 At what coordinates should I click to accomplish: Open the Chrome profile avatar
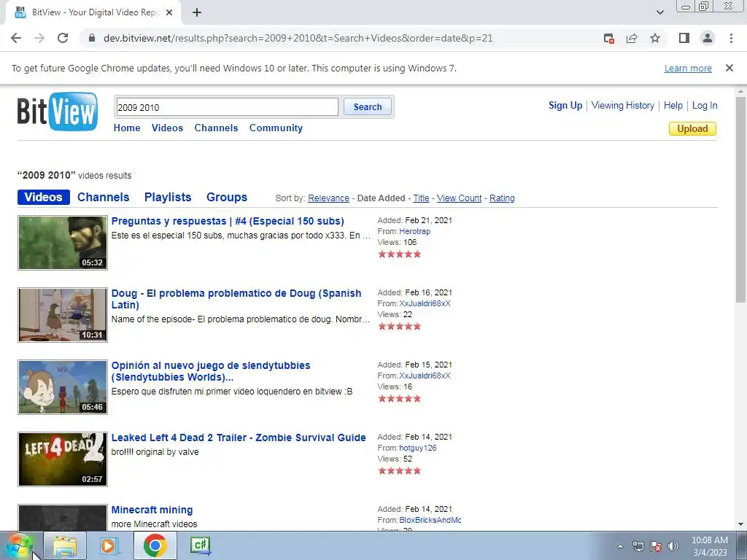point(708,38)
